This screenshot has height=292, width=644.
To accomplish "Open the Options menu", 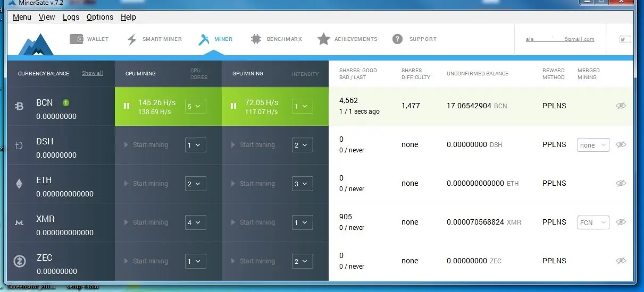I will point(100,17).
